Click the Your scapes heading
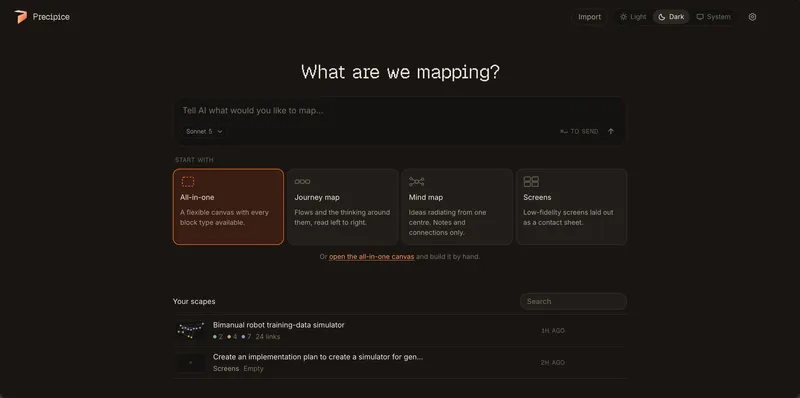800x398 pixels. pos(194,302)
